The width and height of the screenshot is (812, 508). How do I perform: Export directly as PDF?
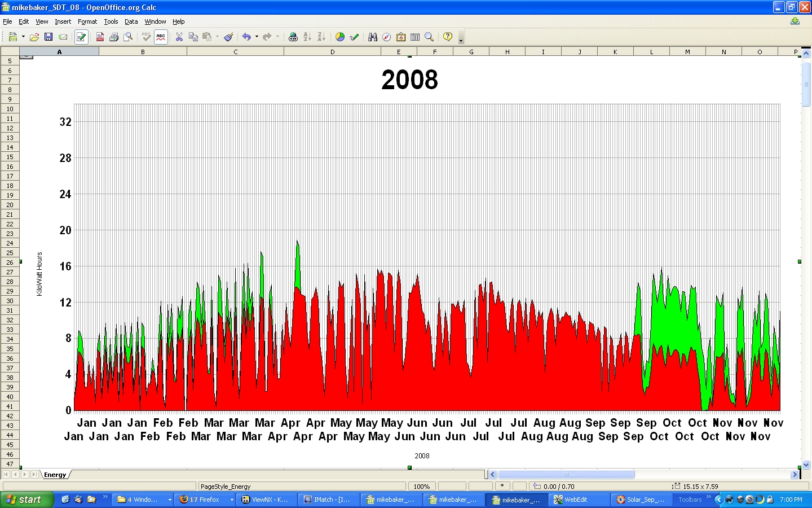click(x=100, y=37)
